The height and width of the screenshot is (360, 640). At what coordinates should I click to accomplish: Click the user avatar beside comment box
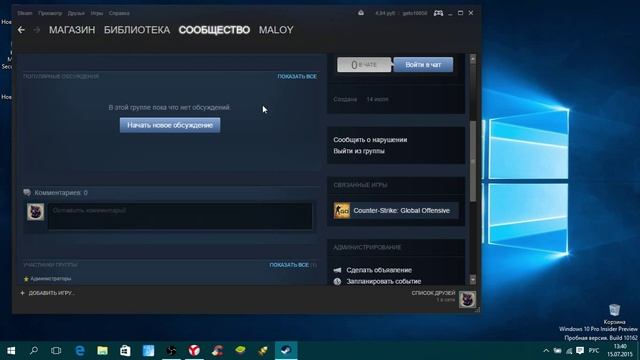click(x=36, y=212)
